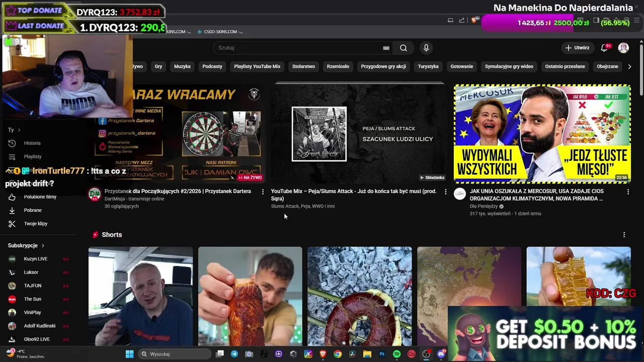The image size is (644, 362).
Task: Switch to the CSGO-SKINS.COM browser tab
Action: pyautogui.click(x=219, y=32)
